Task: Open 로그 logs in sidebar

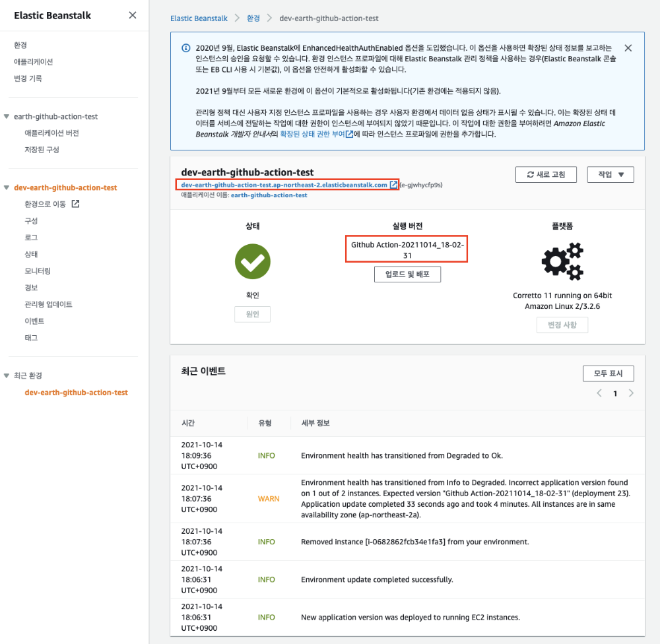Action: click(31, 238)
